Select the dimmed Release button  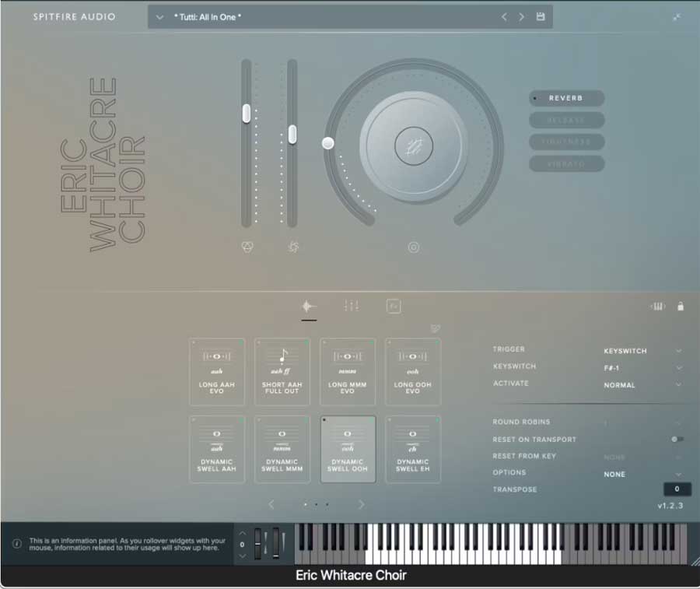[566, 120]
